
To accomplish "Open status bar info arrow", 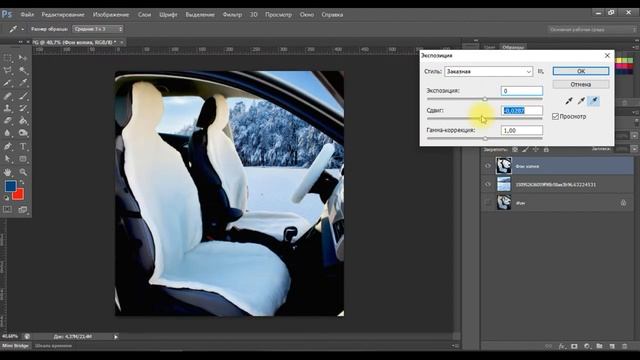I will click(x=116, y=337).
